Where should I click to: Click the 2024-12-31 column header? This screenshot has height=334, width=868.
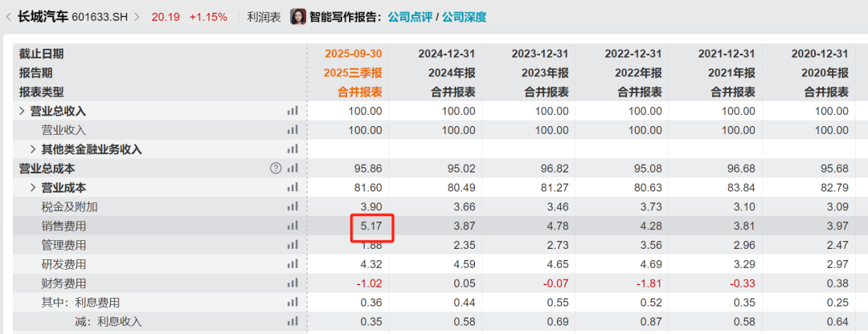coord(447,54)
